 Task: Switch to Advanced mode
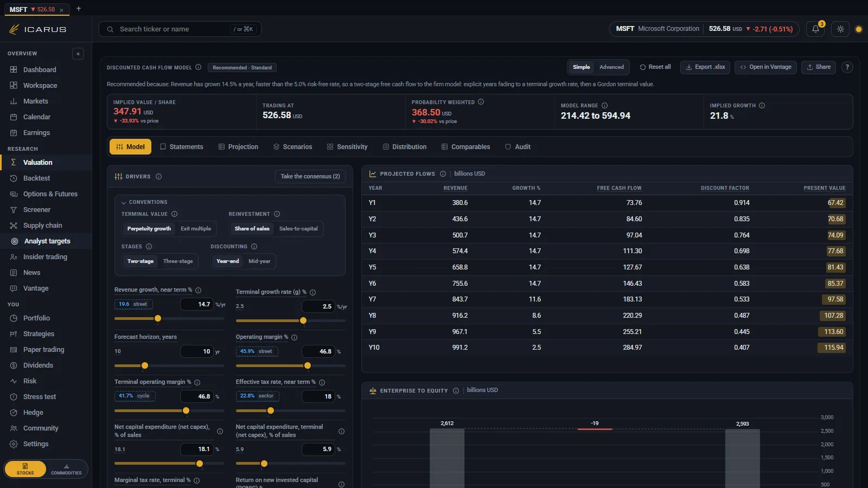[x=611, y=67]
